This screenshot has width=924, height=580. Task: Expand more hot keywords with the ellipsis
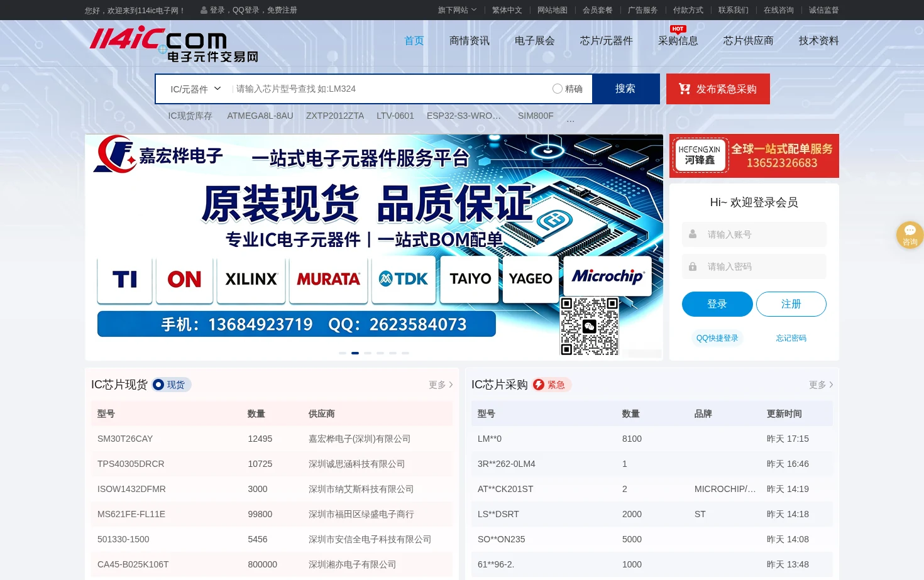(x=570, y=118)
